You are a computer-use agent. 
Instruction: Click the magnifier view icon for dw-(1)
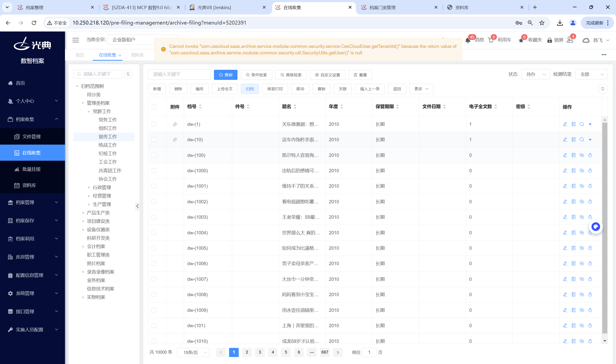(582, 124)
